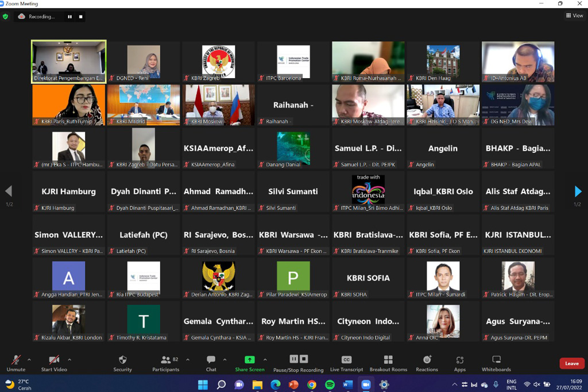Open the encryption shield info icon

pyautogui.click(x=6, y=17)
